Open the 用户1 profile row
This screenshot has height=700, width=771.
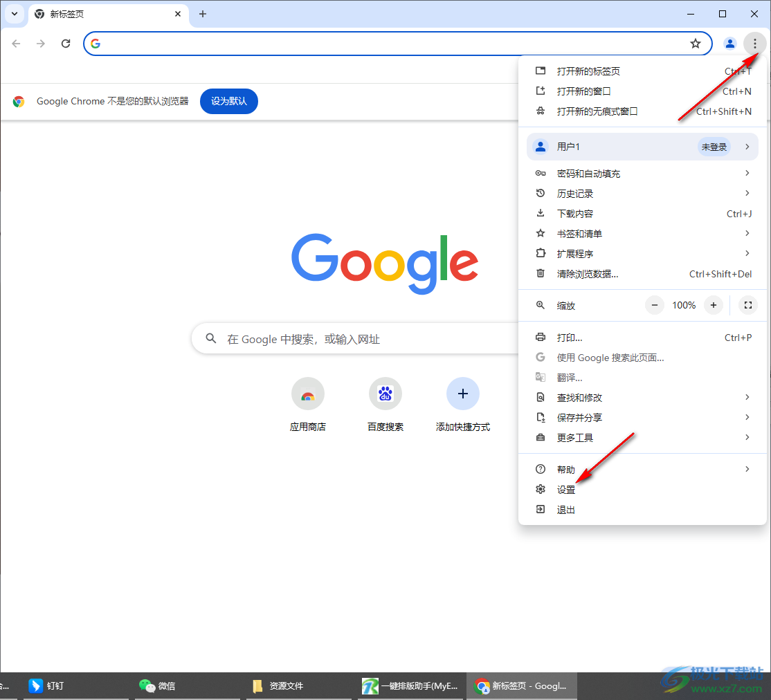point(642,147)
